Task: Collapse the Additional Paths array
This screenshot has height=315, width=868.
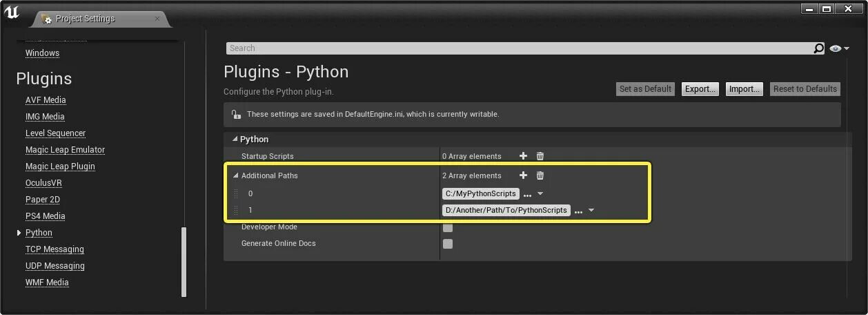Action: pos(235,175)
